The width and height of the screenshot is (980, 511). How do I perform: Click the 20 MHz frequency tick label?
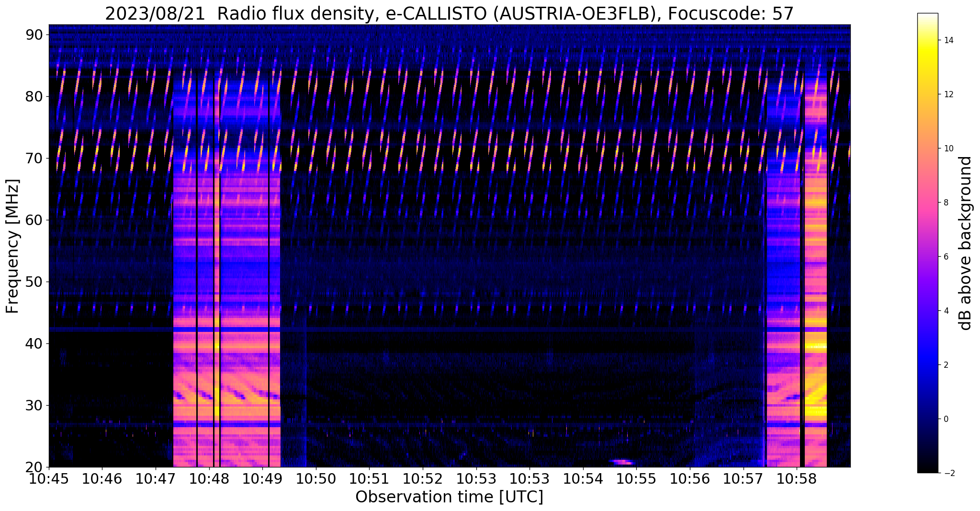coord(35,467)
